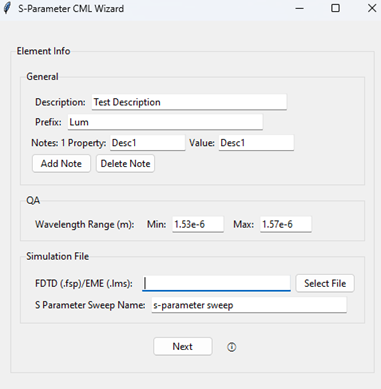Click the "Value:" label
This screenshot has height=389, width=381.
[202, 143]
